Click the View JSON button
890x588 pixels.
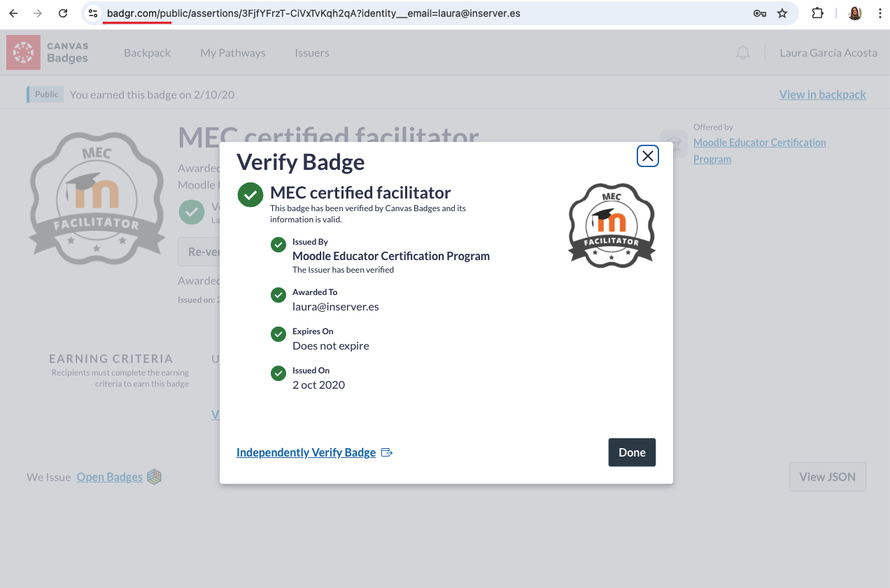tap(827, 477)
